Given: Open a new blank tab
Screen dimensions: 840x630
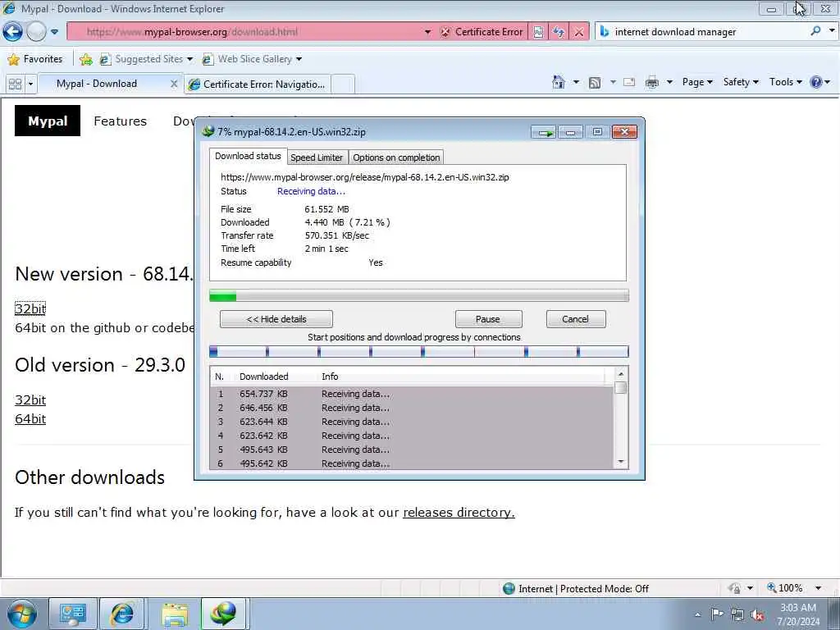Looking at the screenshot, I should point(343,84).
